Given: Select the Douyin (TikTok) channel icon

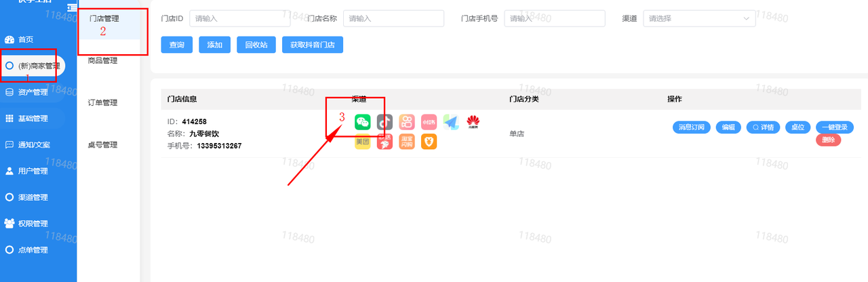Looking at the screenshot, I should pyautogui.click(x=384, y=122).
